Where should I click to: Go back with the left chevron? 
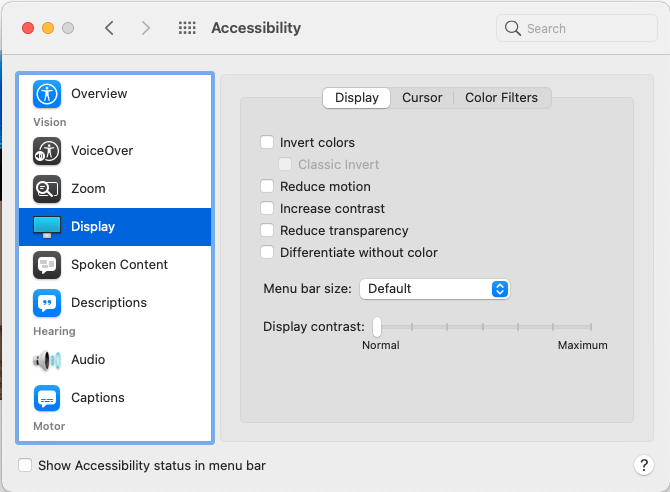109,28
